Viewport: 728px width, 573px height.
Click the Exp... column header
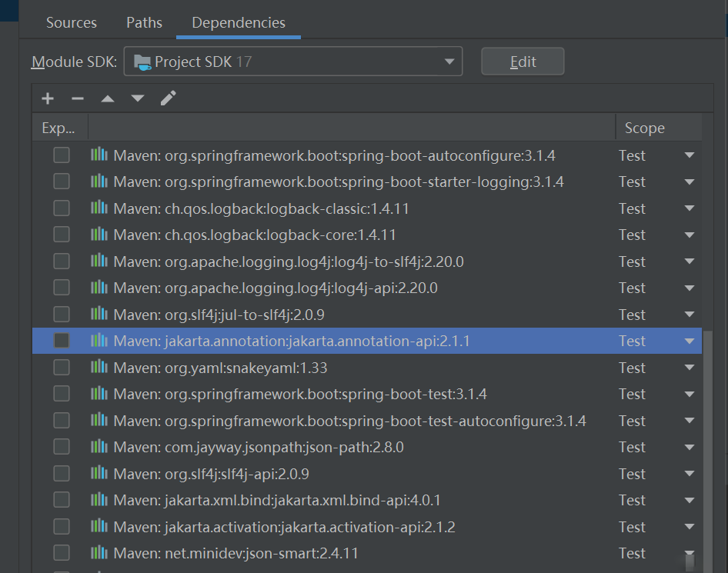[58, 128]
